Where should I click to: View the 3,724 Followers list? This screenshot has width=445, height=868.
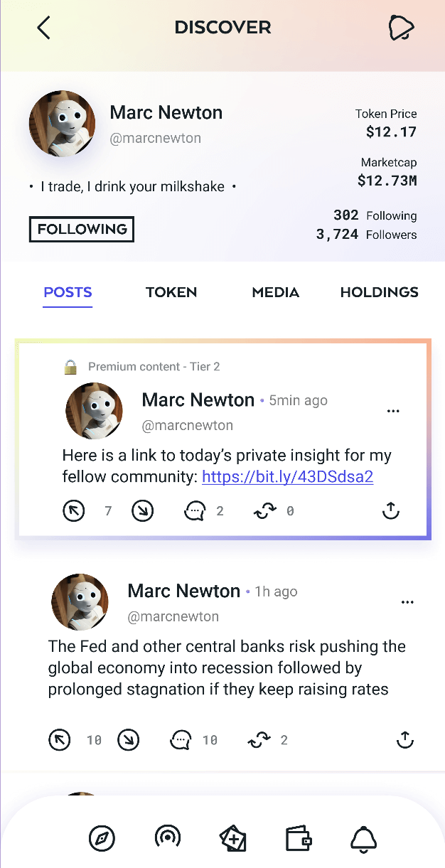point(367,235)
